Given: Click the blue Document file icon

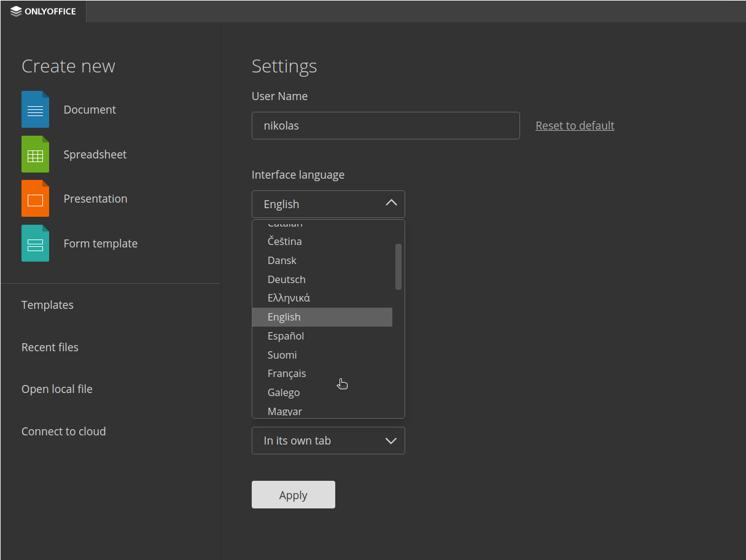Looking at the screenshot, I should [35, 109].
